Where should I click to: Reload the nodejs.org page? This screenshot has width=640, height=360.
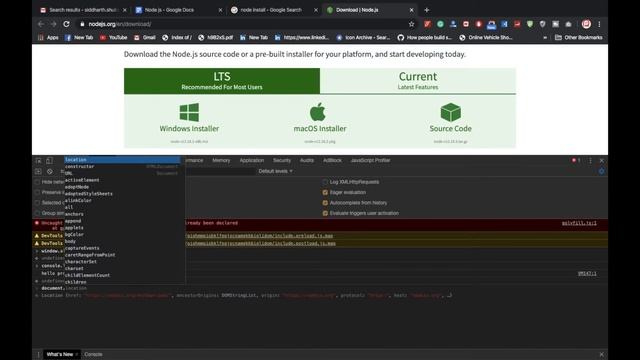click(66, 24)
